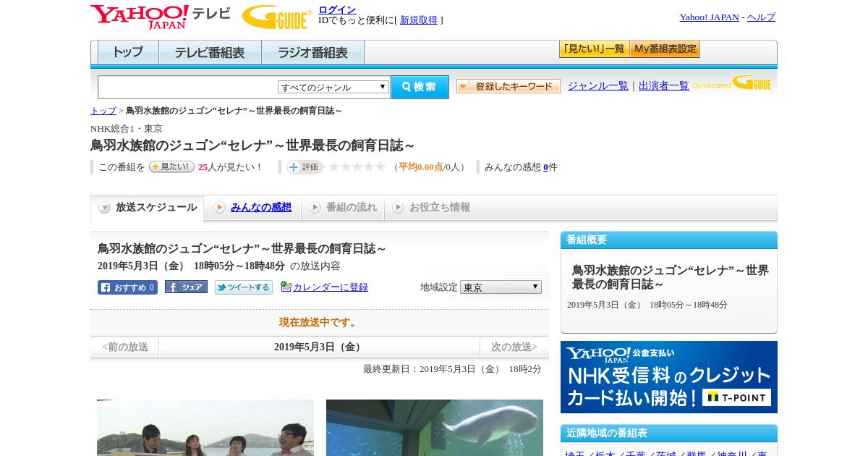
Task: Focus the program search input field
Action: coord(188,87)
